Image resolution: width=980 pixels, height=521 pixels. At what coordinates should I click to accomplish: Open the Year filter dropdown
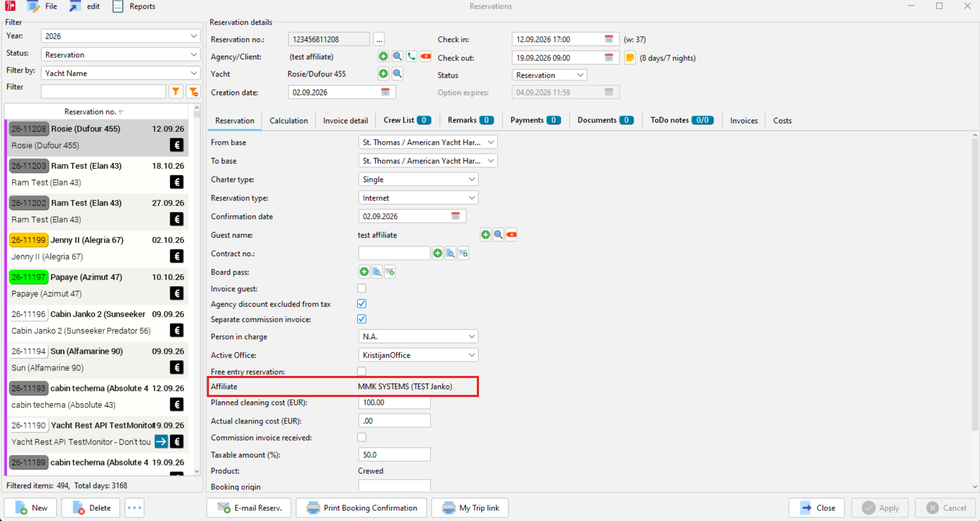(x=120, y=36)
